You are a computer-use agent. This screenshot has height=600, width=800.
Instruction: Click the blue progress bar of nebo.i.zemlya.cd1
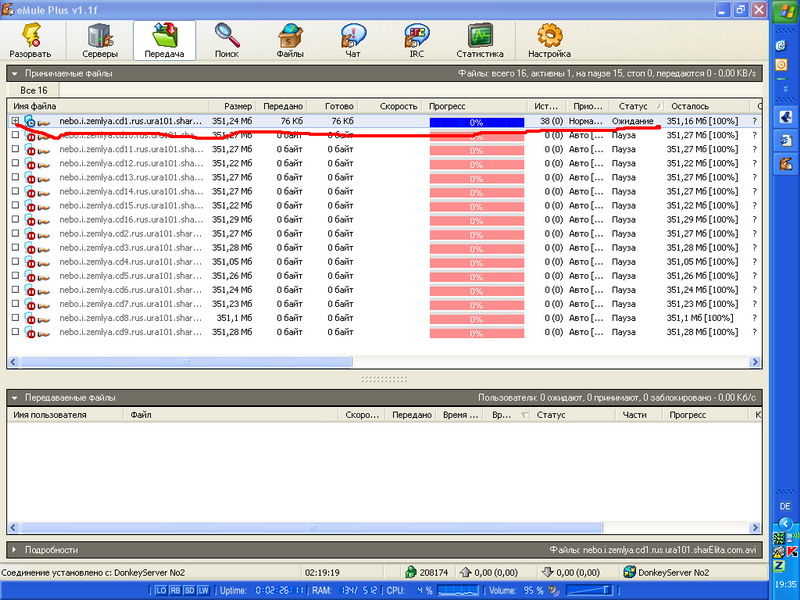point(477,122)
